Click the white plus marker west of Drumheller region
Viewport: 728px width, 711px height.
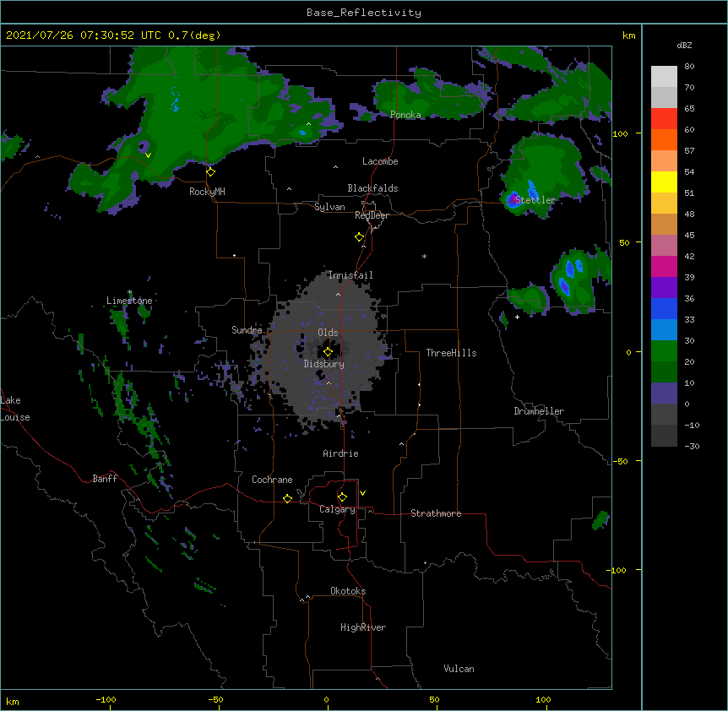[x=517, y=317]
